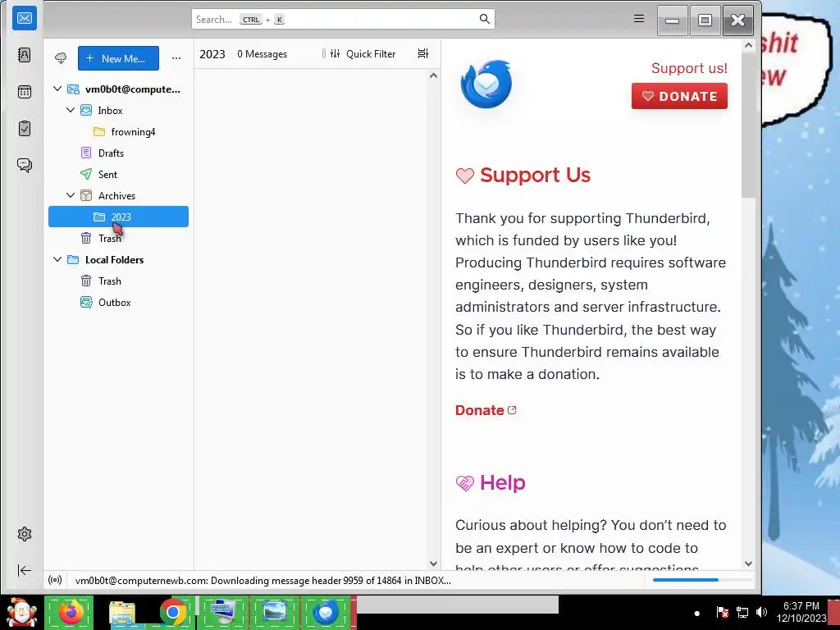Screen dimensions: 840x630
Task: Click the Santa start button
Action: (21, 612)
